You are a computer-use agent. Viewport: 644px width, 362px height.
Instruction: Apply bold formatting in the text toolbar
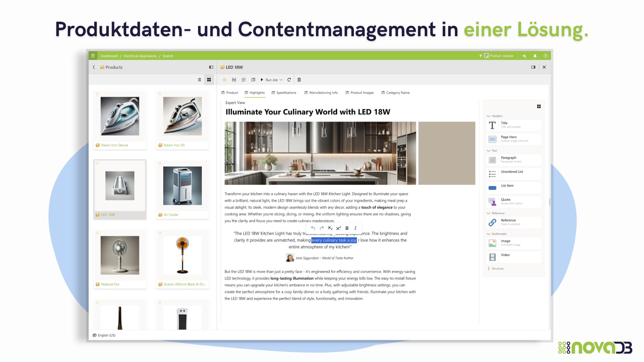[x=347, y=228]
